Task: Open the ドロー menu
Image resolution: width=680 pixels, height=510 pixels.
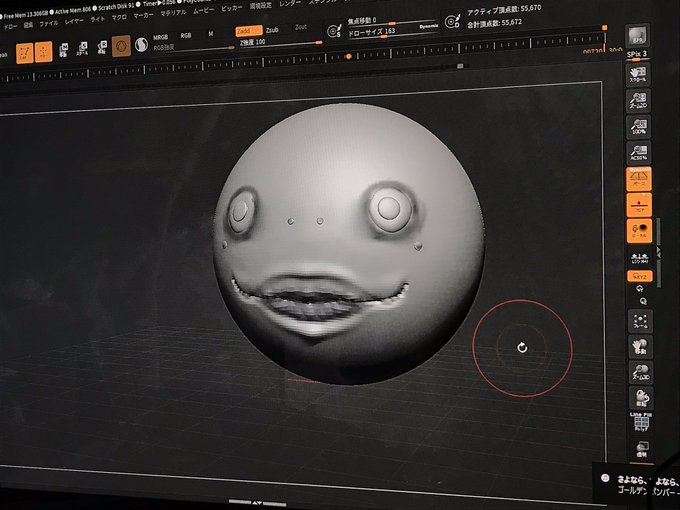Action: pos(10,27)
